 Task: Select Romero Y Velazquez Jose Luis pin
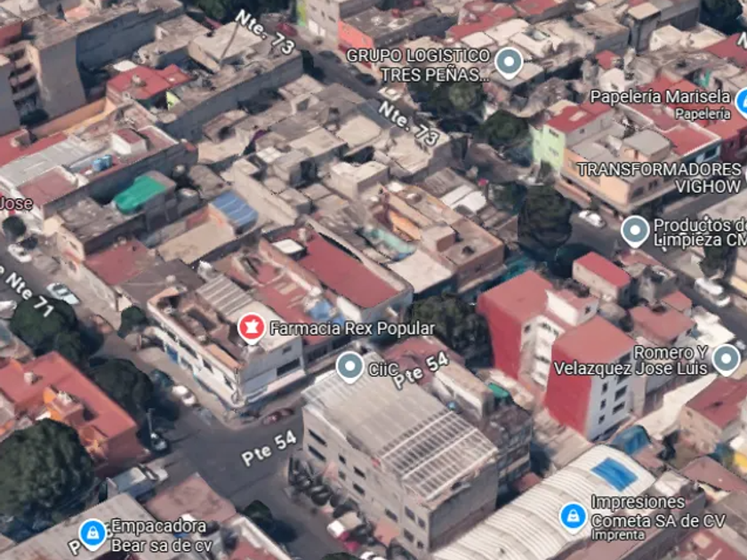coord(726,360)
